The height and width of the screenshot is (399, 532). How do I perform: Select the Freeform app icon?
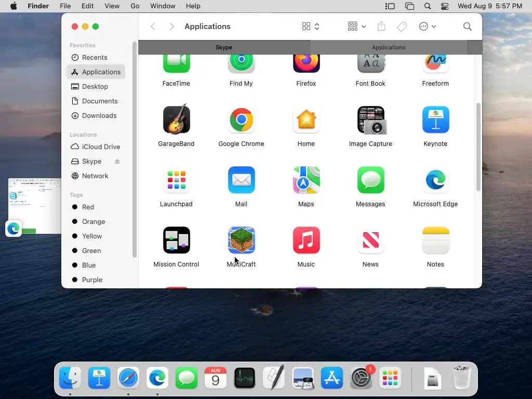[x=436, y=64]
